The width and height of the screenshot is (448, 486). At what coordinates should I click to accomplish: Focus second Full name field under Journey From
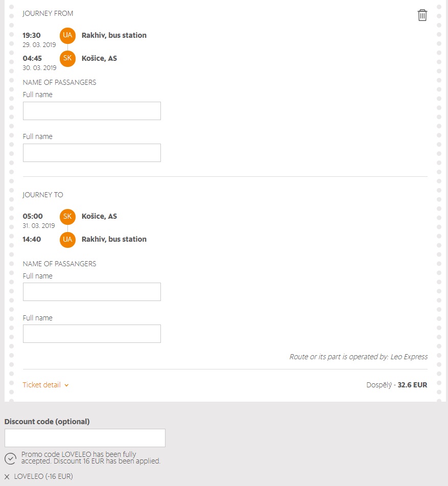(92, 153)
